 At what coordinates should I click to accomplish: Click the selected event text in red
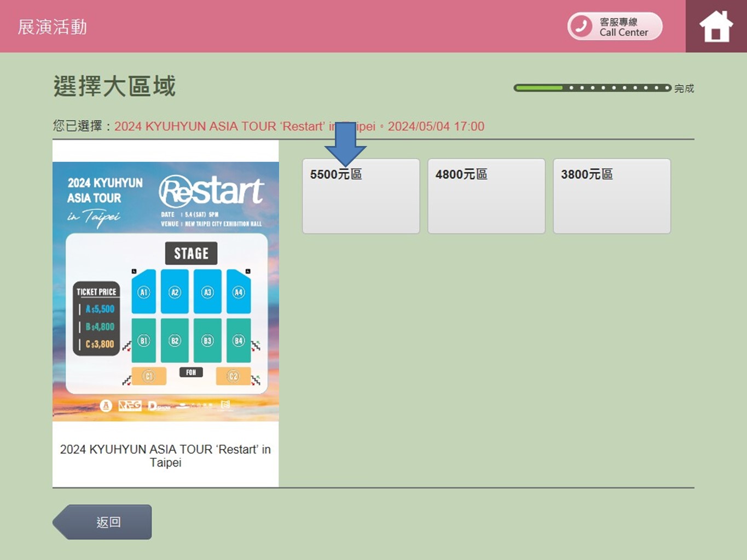[x=299, y=126]
